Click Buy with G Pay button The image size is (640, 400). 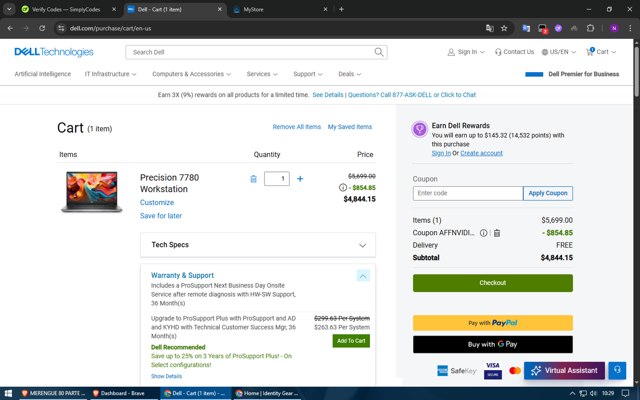click(x=493, y=344)
